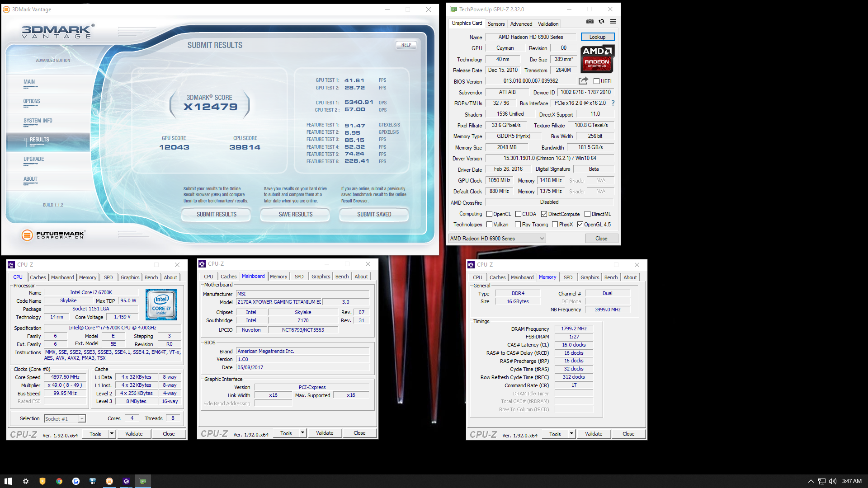
Task: Toggle the UEFI checkbox in GPU-Z
Action: (x=596, y=81)
